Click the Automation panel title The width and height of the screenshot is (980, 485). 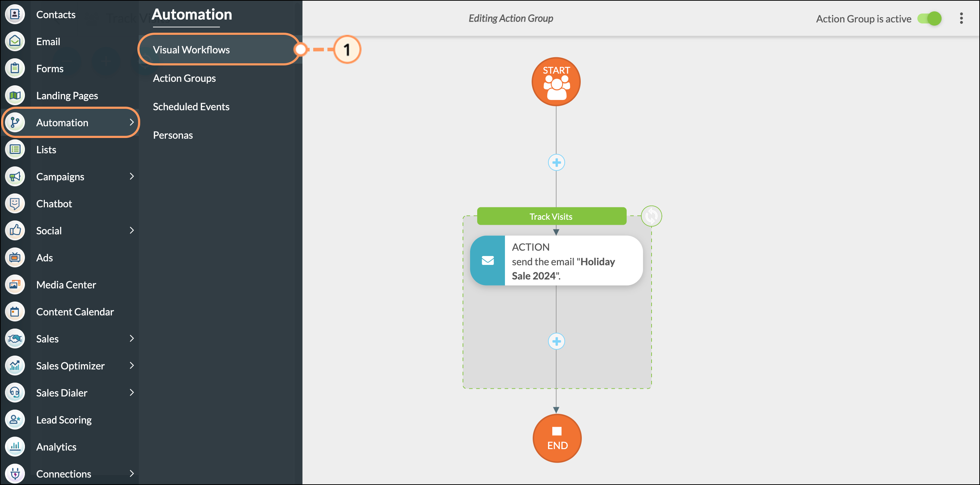[192, 15]
